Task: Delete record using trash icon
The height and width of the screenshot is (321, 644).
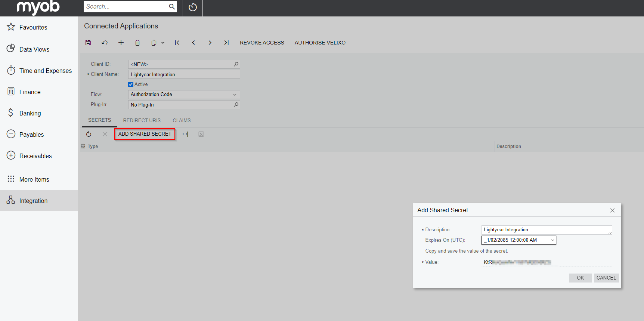Action: pyautogui.click(x=137, y=43)
